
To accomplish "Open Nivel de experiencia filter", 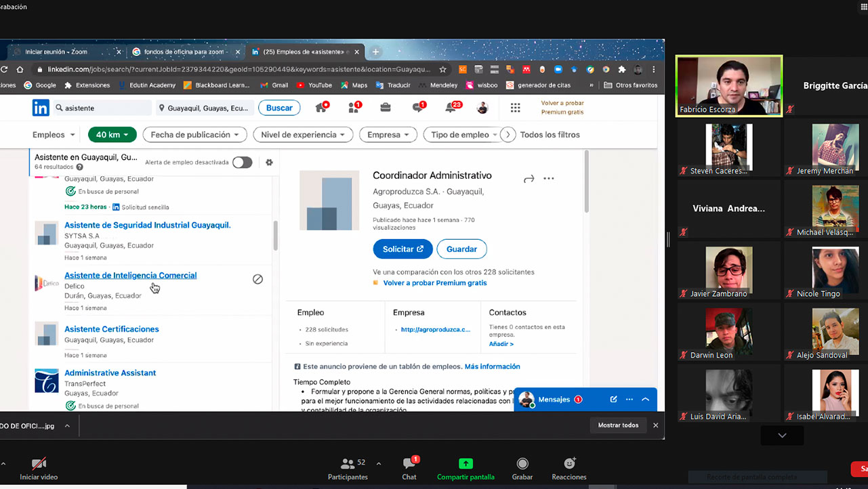I will (x=303, y=135).
